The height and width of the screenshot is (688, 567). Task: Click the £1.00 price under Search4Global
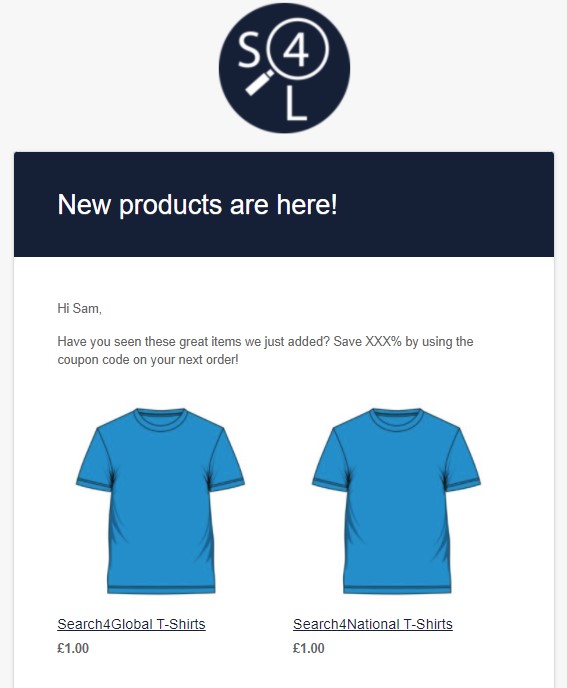(x=73, y=648)
